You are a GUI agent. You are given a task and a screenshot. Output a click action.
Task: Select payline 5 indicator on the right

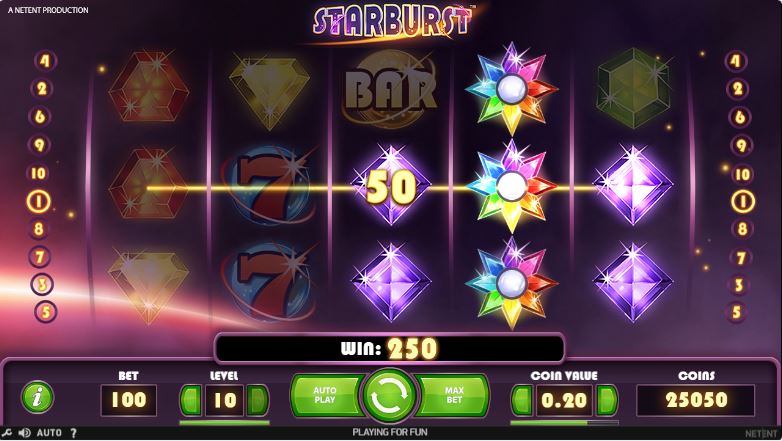point(737,312)
